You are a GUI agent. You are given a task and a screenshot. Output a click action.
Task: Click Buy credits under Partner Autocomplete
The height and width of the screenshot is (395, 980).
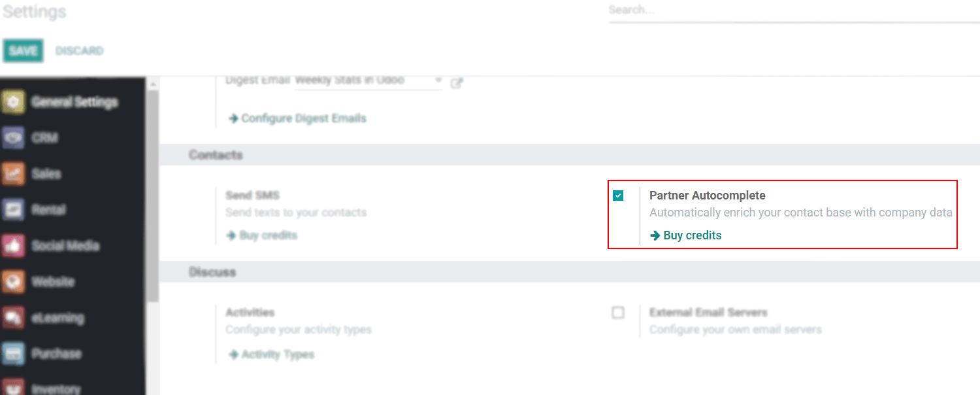pyautogui.click(x=691, y=235)
